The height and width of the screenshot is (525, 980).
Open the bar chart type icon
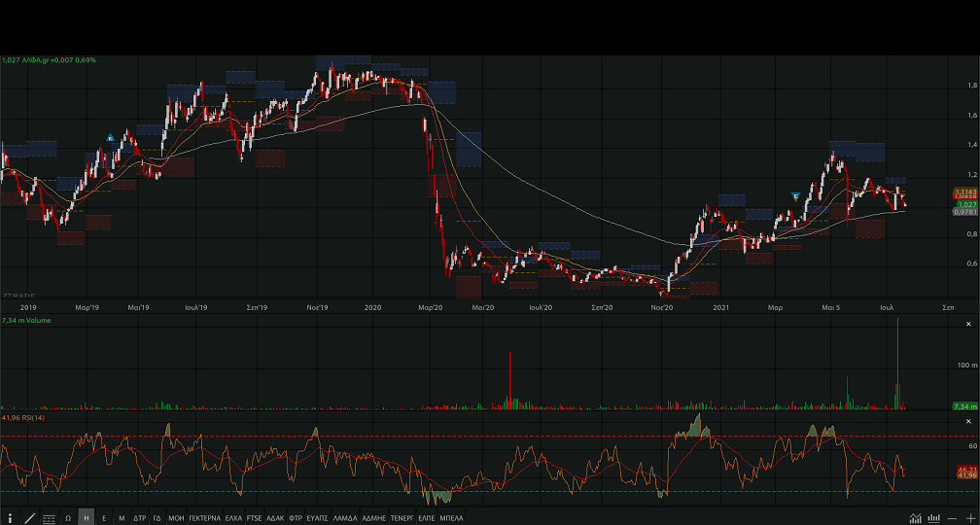(x=933, y=518)
